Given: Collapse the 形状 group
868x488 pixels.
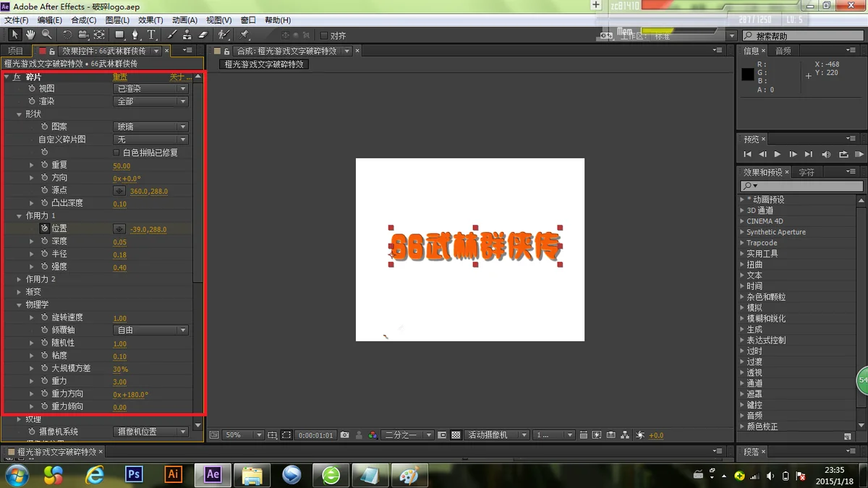Looking at the screenshot, I should (x=20, y=114).
